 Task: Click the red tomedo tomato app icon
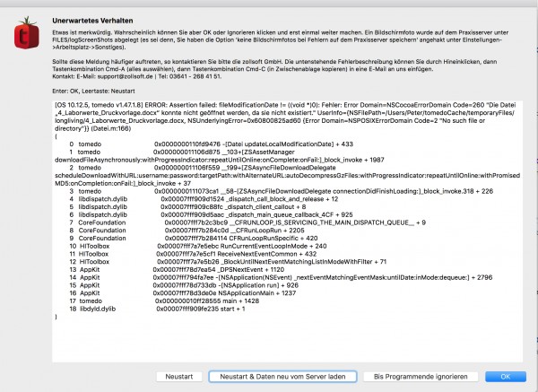[x=26, y=33]
